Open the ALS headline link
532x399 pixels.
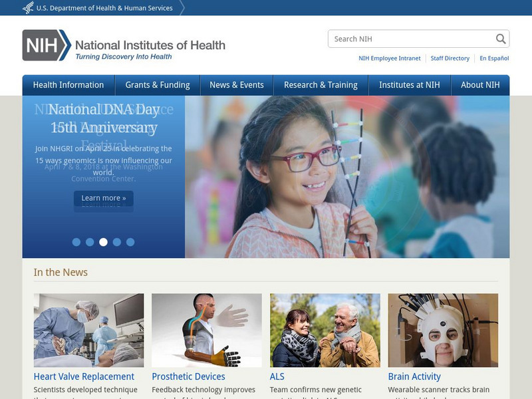[277, 376]
